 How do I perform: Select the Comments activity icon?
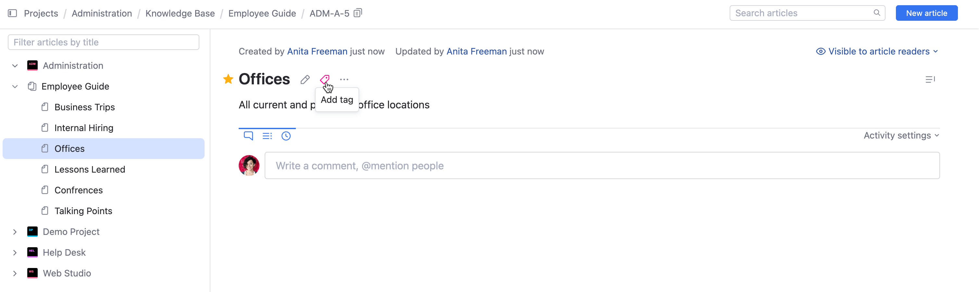pyautogui.click(x=248, y=136)
